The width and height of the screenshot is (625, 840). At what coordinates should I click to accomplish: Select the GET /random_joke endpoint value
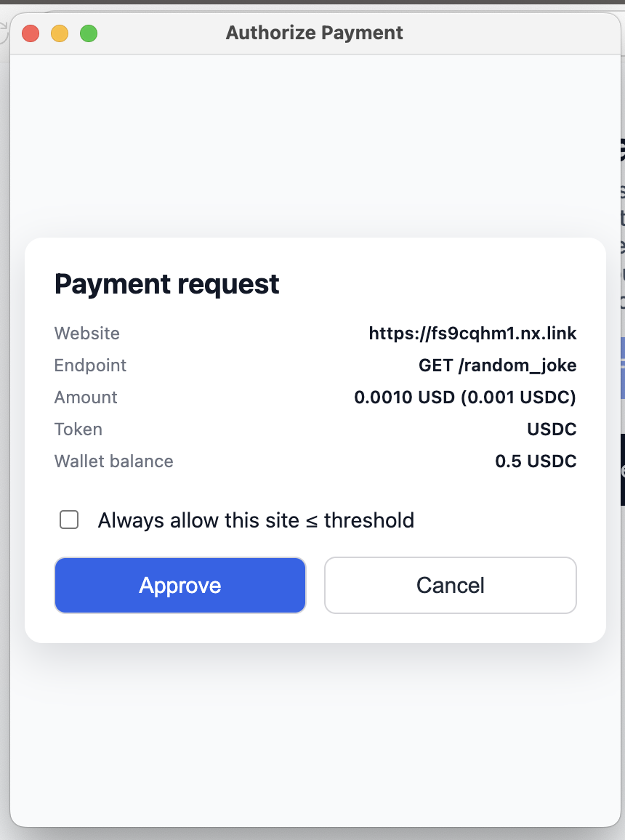[x=497, y=366]
